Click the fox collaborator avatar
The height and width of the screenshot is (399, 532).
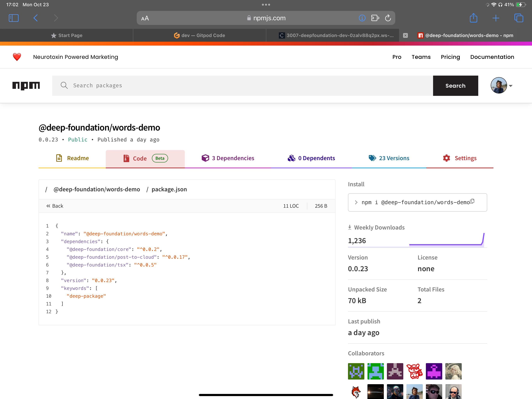356,392
